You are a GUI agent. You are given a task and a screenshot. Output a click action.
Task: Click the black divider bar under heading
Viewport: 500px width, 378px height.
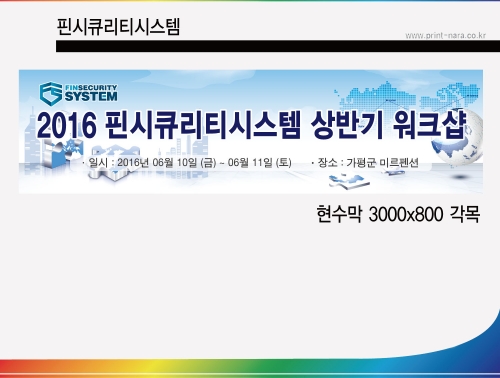coord(278,46)
